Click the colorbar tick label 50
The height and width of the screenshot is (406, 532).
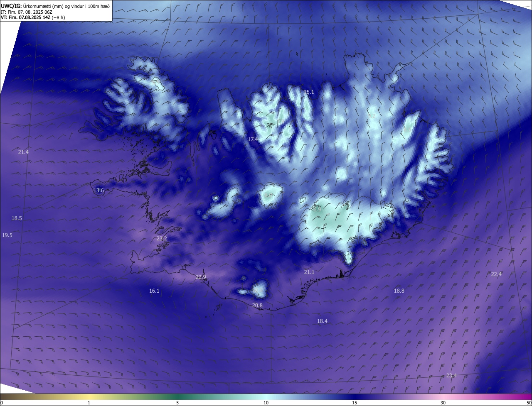pyautogui.click(x=529, y=403)
